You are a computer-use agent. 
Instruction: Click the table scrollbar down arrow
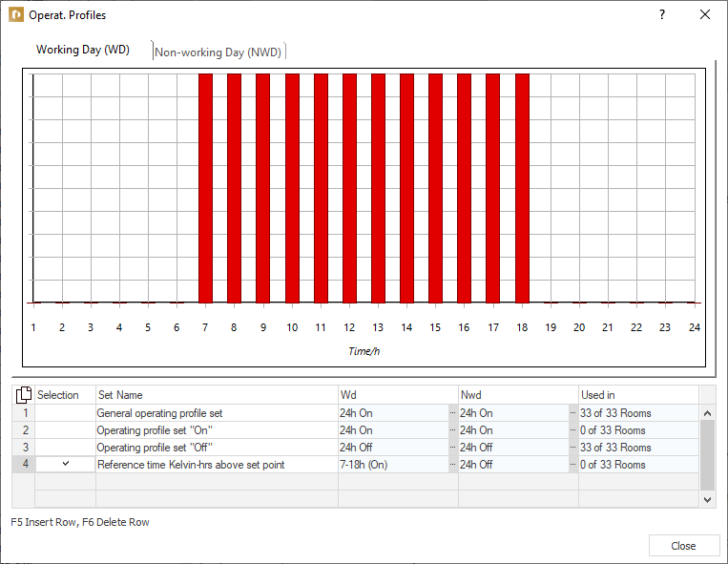707,500
